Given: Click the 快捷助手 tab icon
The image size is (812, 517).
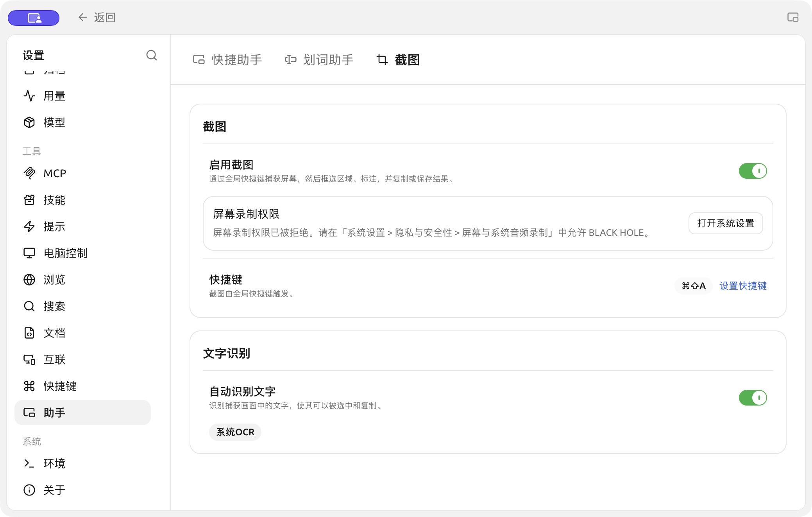Looking at the screenshot, I should tap(199, 59).
